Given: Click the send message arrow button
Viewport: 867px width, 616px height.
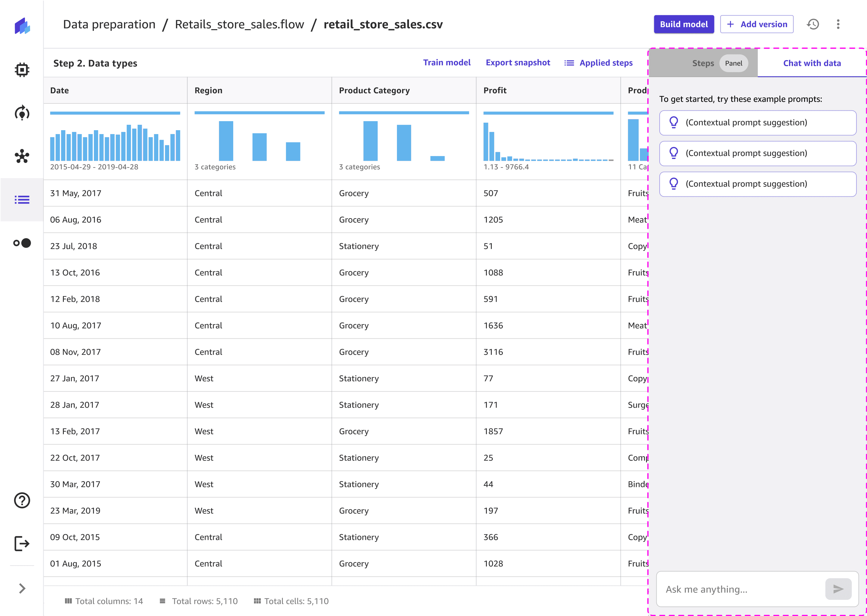Looking at the screenshot, I should tap(838, 589).
